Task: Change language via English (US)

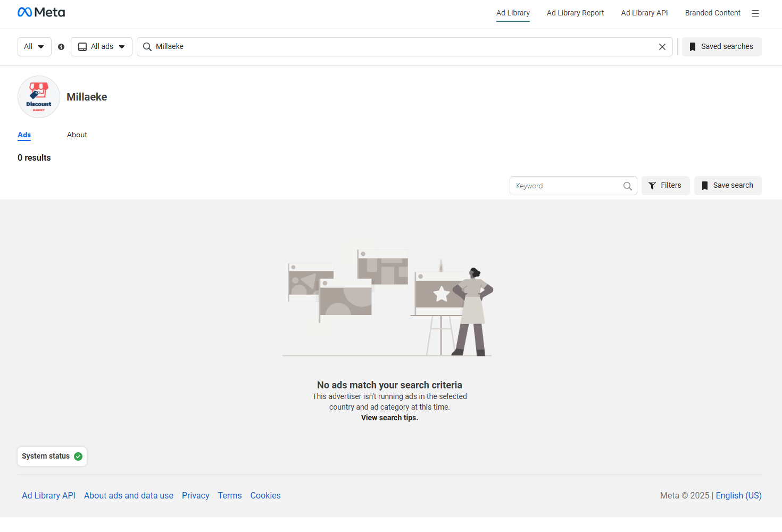Action: (x=738, y=496)
